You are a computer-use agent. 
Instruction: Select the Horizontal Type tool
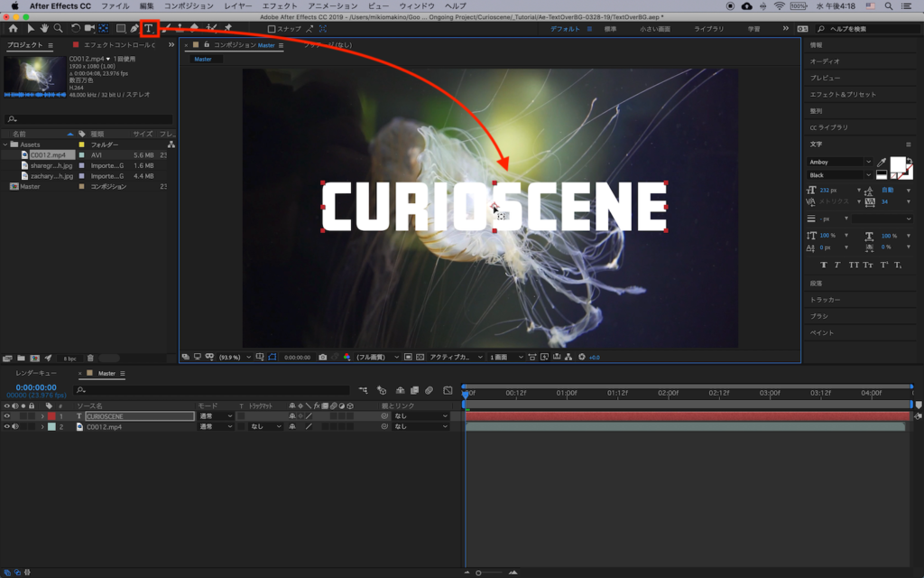click(x=149, y=28)
